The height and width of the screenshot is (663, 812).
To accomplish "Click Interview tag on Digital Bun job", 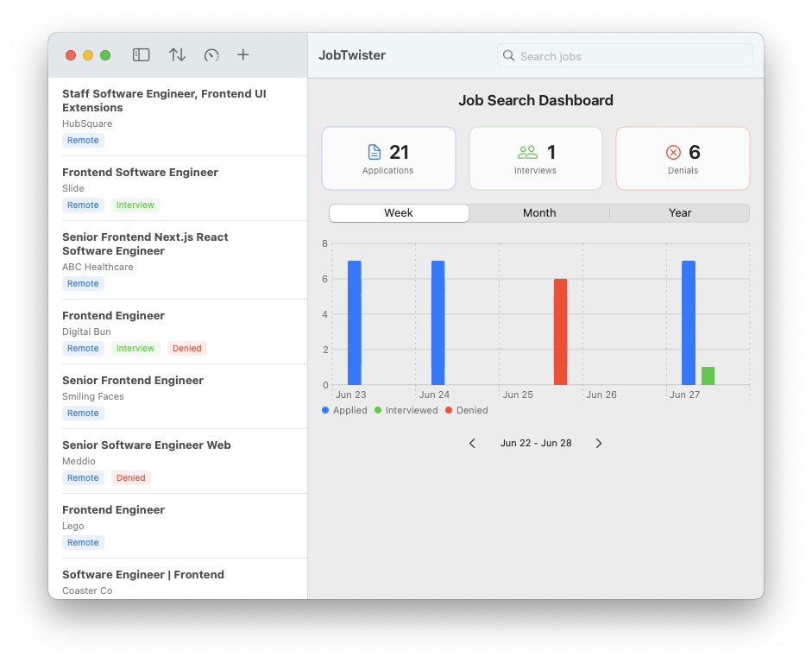I will [x=135, y=349].
